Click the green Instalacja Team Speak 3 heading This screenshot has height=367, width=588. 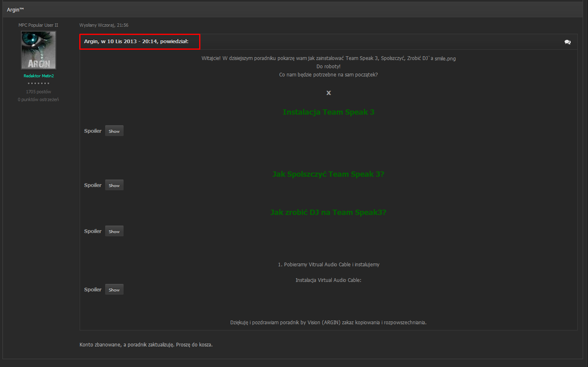pos(328,112)
